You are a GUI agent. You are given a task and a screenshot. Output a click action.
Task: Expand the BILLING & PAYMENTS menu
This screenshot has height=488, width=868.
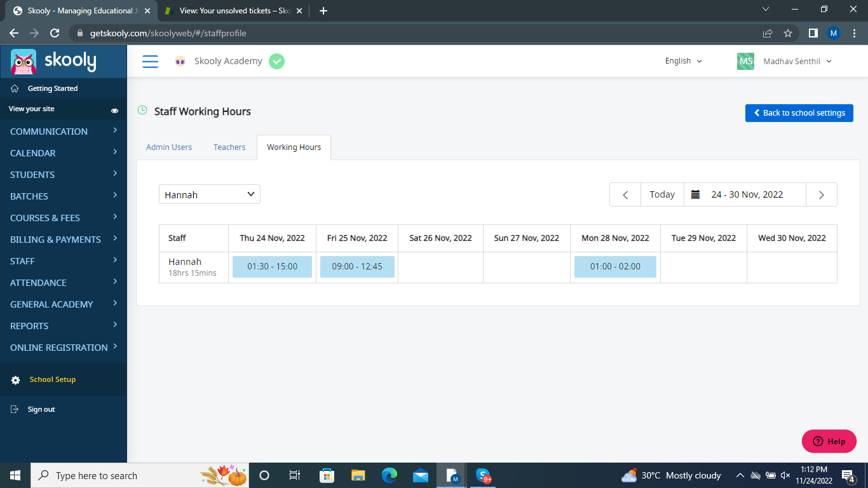click(64, 239)
